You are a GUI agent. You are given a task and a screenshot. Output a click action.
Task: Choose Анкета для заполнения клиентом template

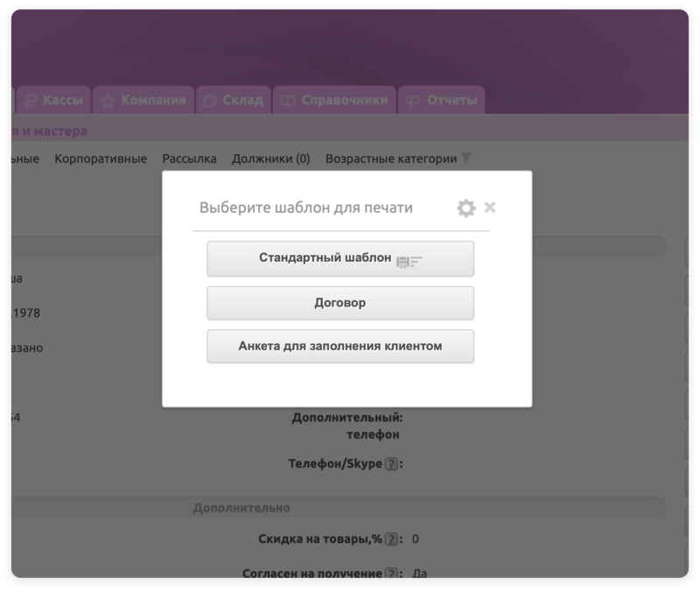pos(340,347)
